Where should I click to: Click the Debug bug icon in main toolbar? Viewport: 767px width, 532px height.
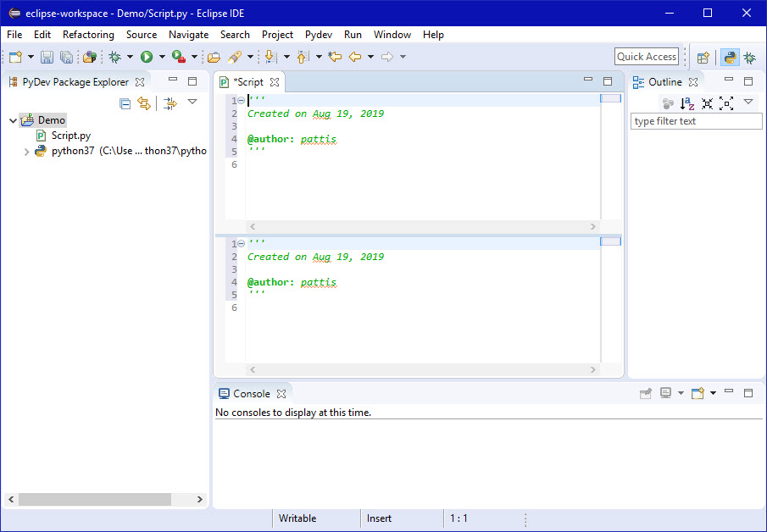pos(114,57)
